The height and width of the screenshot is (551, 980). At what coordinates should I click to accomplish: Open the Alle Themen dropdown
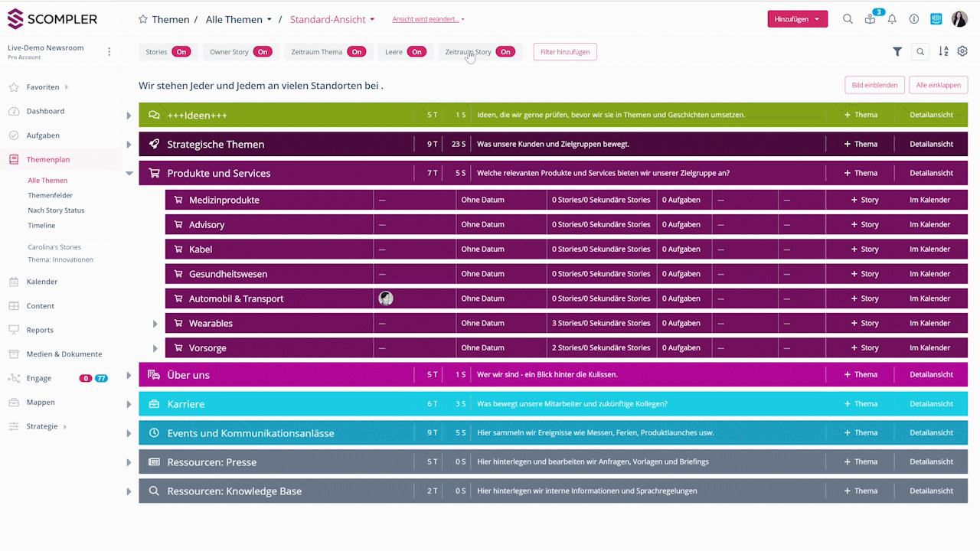(x=239, y=19)
